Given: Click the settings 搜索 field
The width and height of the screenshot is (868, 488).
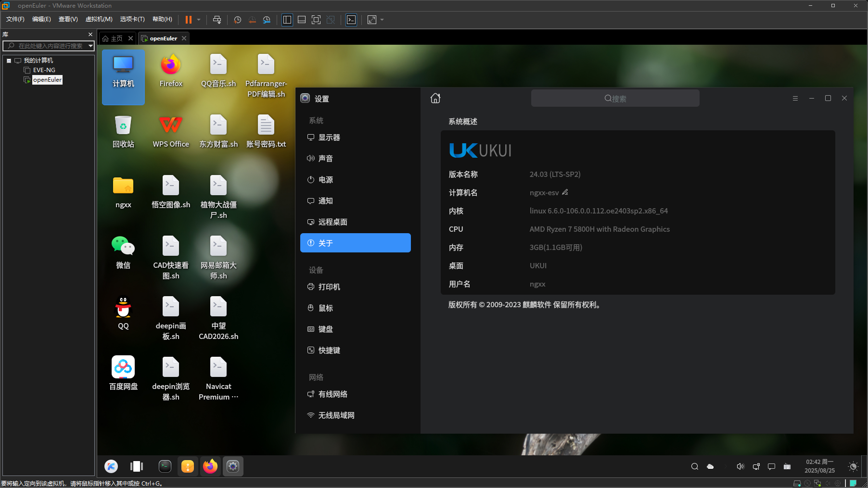Looking at the screenshot, I should click(615, 98).
